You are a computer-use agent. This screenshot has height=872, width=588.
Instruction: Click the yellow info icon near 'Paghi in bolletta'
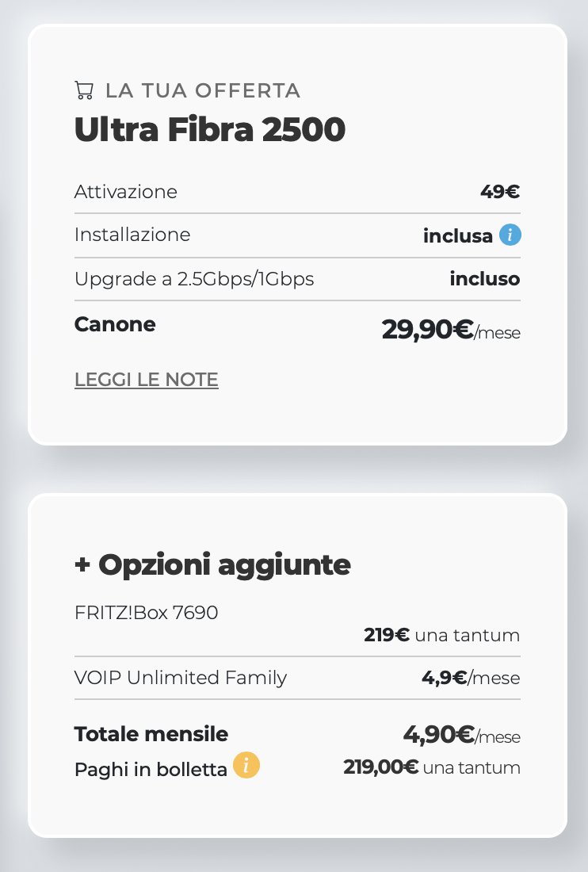(246, 765)
